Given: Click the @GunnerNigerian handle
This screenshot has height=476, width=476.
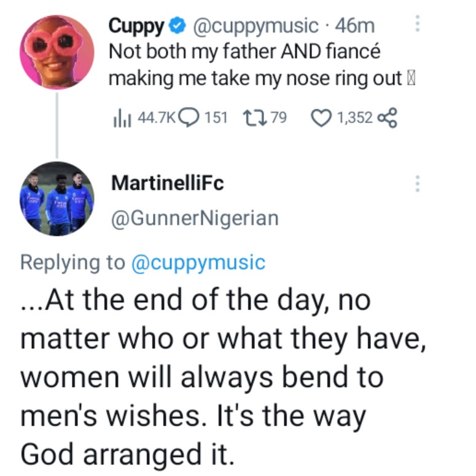Looking at the screenshot, I should 195,217.
